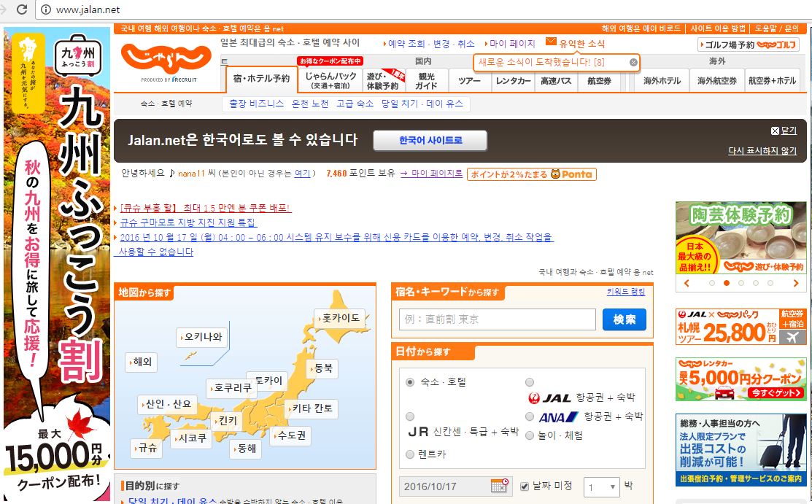Open the 航空券+ホテル overseas tab
Screen dimensions: 812x504
[772, 80]
